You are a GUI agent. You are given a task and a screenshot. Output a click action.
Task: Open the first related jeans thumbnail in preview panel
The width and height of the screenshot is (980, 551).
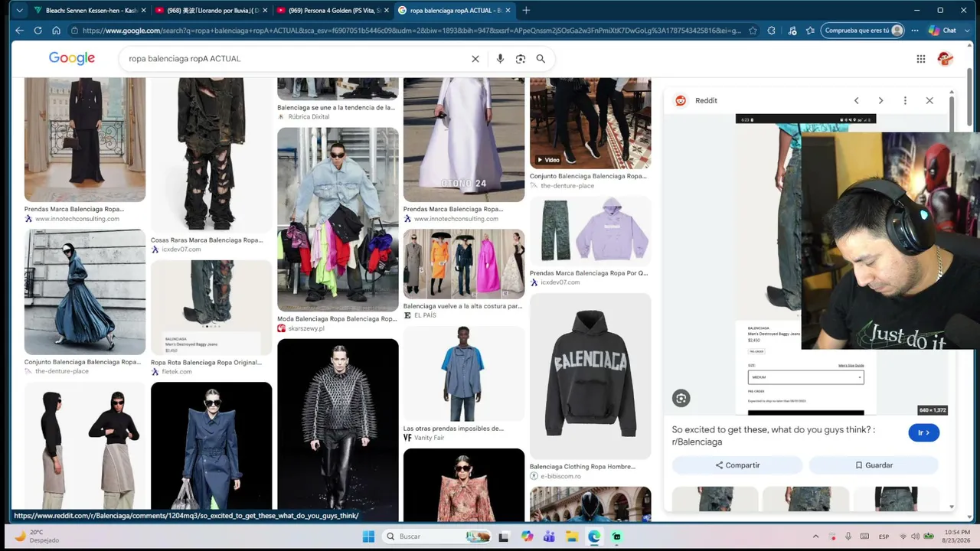pyautogui.click(x=715, y=500)
